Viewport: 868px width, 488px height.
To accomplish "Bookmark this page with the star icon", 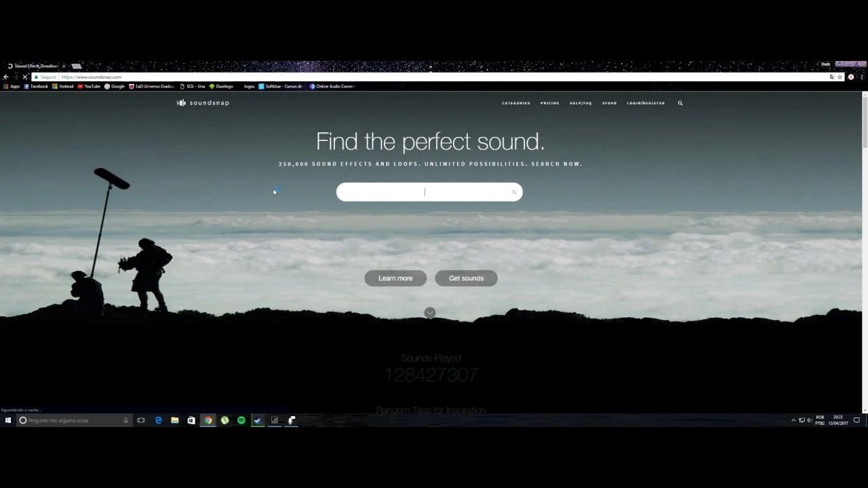I will tap(840, 77).
